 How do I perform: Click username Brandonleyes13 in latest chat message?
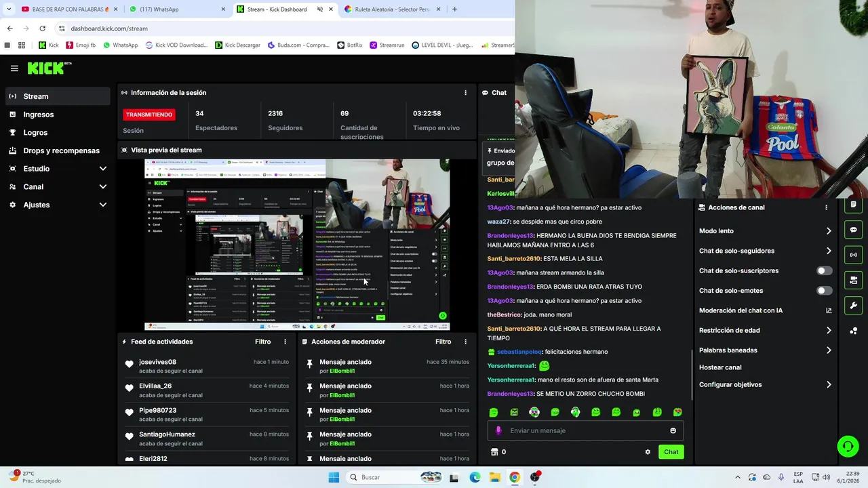pos(510,394)
